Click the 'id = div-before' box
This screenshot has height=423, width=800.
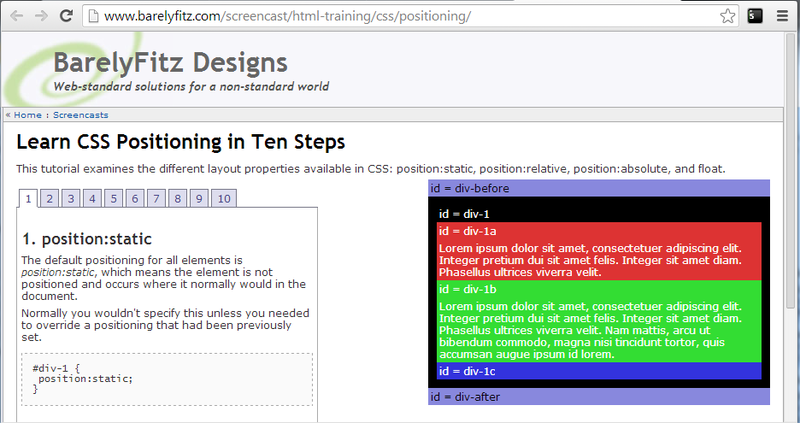pyautogui.click(x=598, y=188)
